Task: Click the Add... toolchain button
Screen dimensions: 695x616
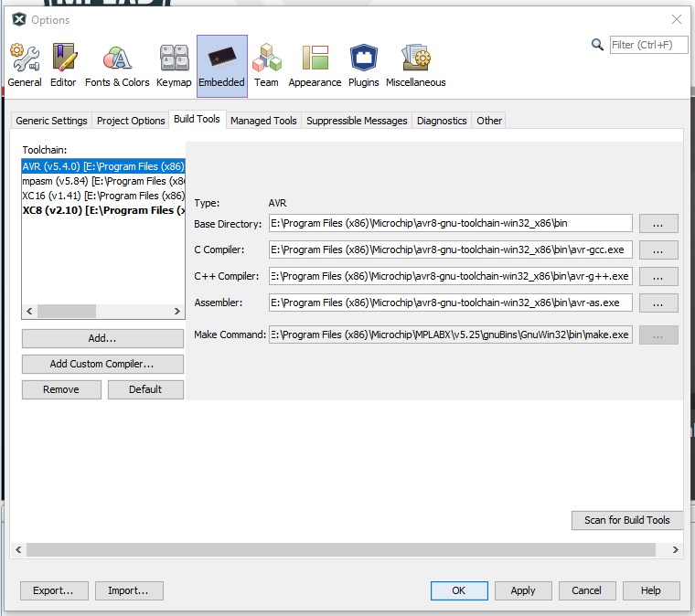Action: tap(102, 338)
